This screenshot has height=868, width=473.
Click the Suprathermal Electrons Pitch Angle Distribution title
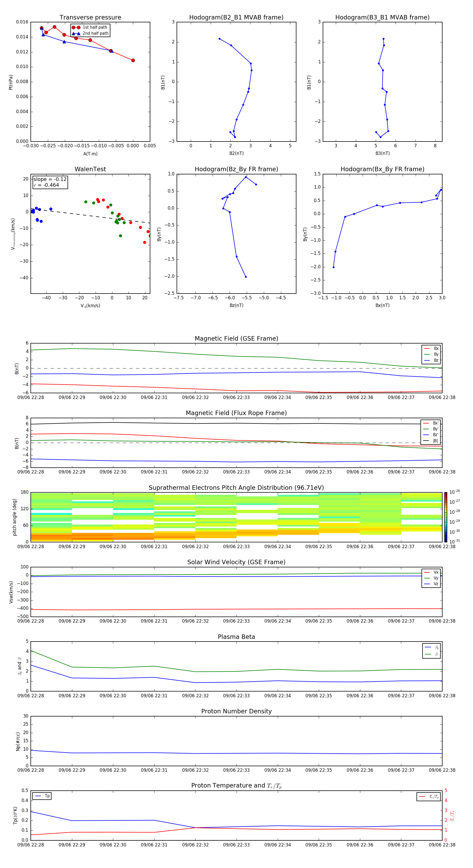(x=236, y=488)
